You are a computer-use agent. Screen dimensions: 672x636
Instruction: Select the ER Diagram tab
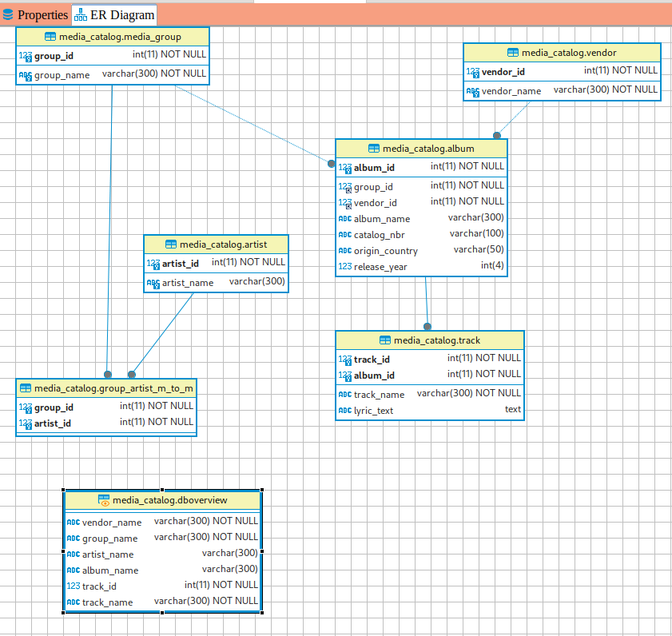coord(113,14)
